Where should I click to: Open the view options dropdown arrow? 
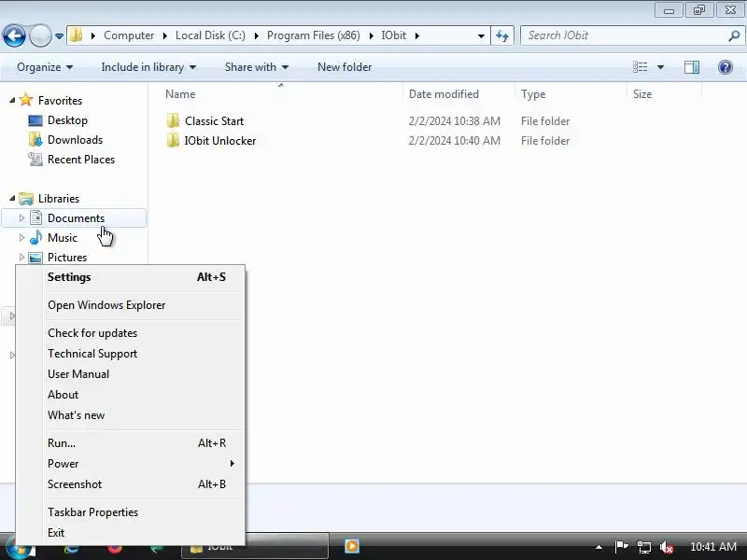click(x=661, y=67)
